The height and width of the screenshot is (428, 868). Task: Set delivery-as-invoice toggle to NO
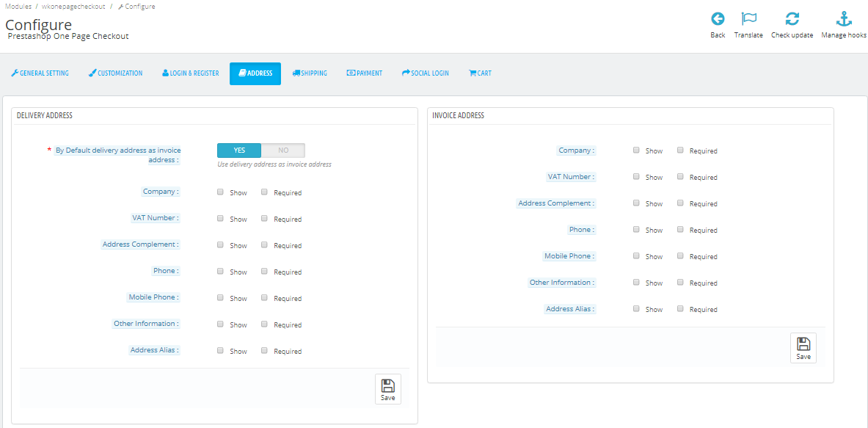tap(283, 150)
